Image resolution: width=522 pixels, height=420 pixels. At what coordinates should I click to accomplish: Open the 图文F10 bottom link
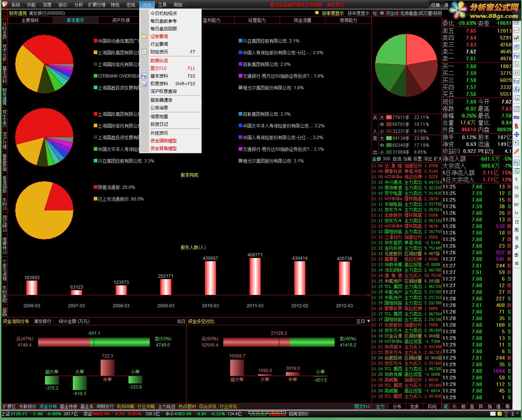[x=362, y=406]
